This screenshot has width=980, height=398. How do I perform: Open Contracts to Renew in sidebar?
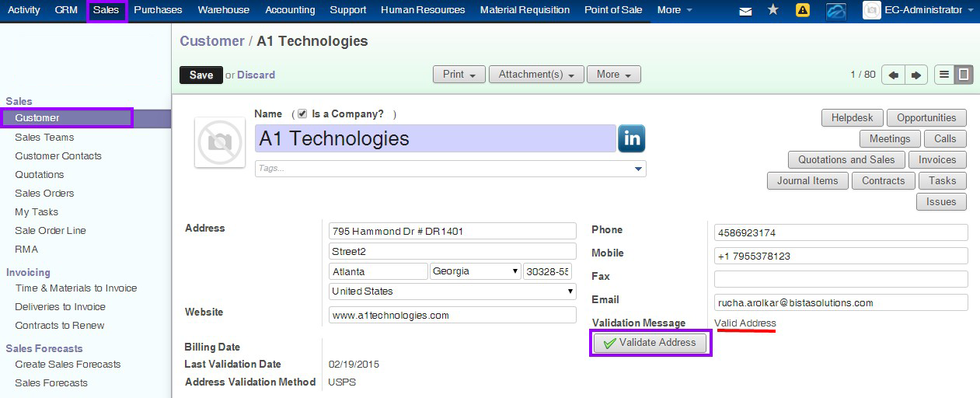pyautogui.click(x=60, y=325)
